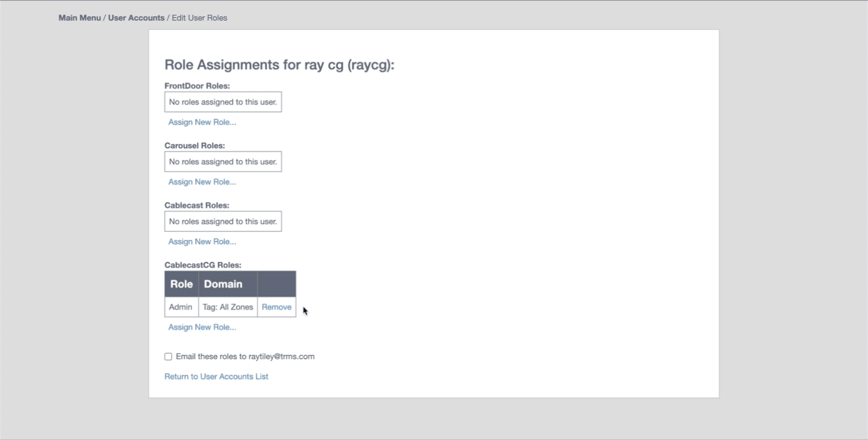This screenshot has height=440, width=868.
Task: Click the Carousel Roles label
Action: 195,146
